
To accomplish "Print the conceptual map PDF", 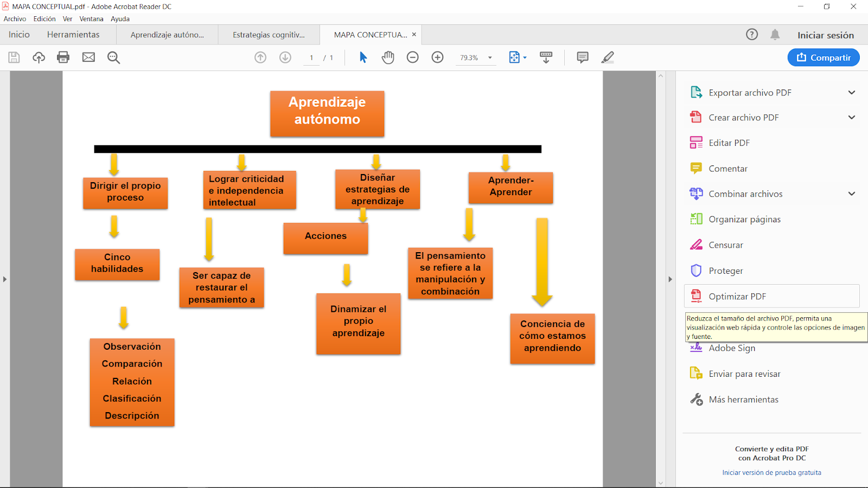I will pyautogui.click(x=63, y=57).
